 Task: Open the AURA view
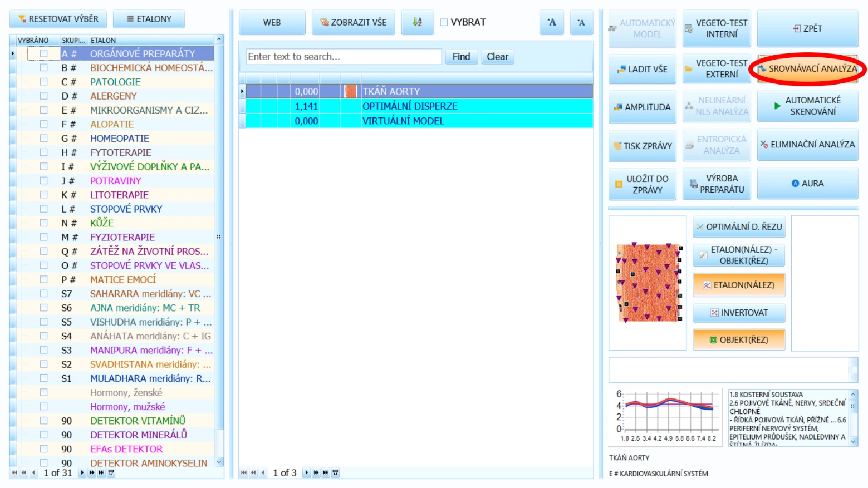807,184
